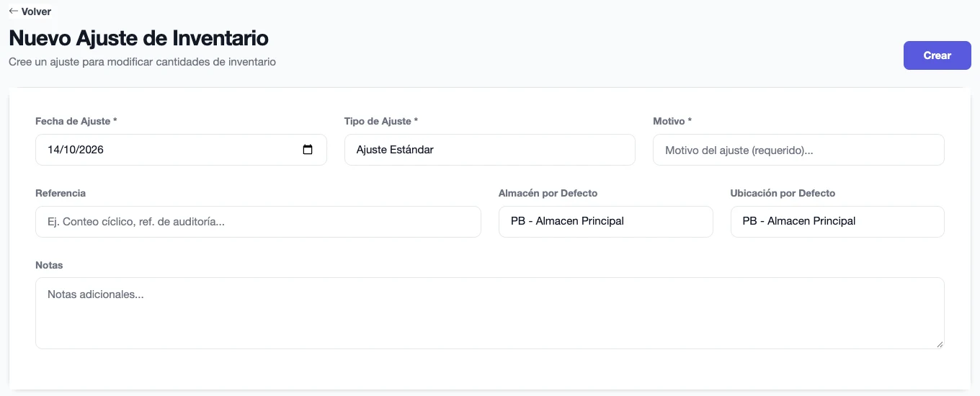Open the Almacén por Defecto dropdown

605,222
